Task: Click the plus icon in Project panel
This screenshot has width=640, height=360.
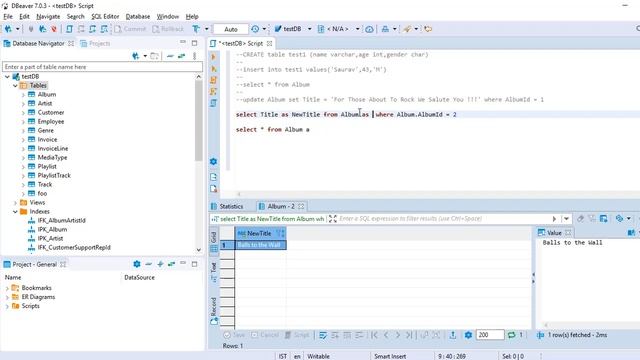Action: 160,264
